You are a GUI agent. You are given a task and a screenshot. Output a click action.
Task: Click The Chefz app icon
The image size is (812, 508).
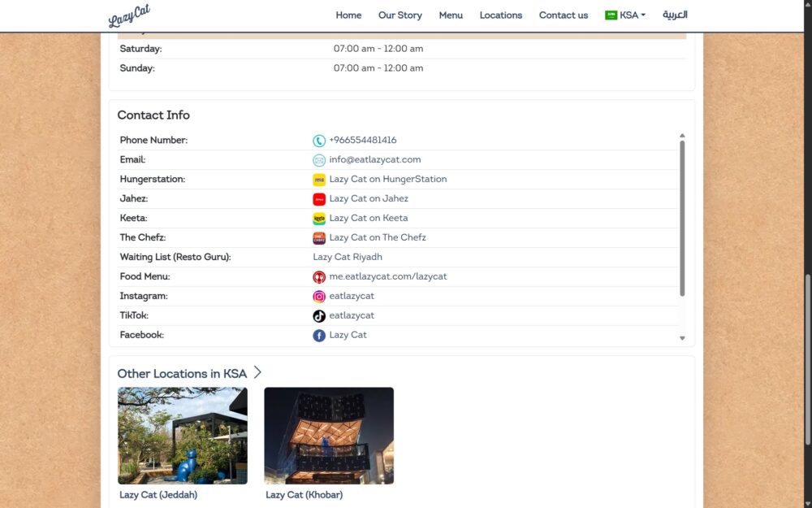click(319, 238)
